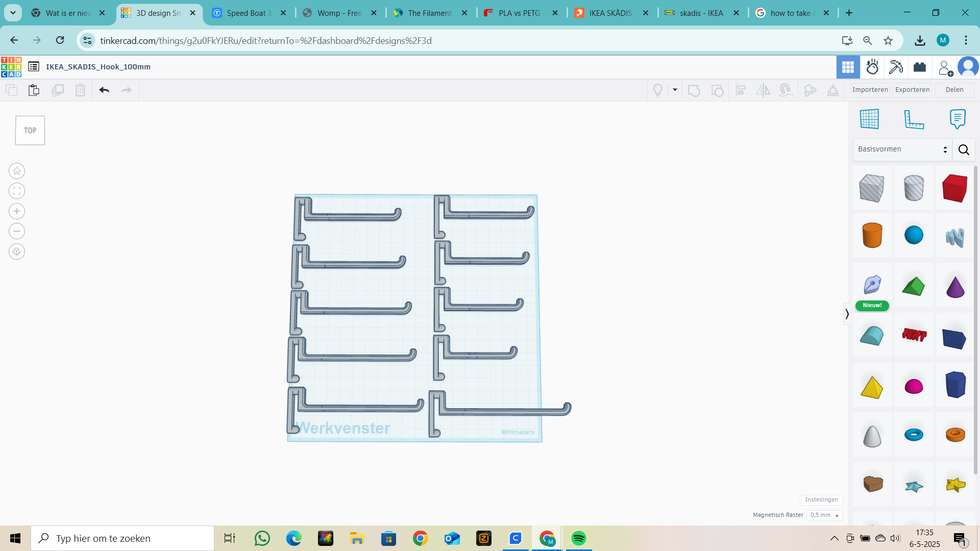The height and width of the screenshot is (551, 980).
Task: Open the designs list icon beside the design name
Action: click(x=34, y=67)
